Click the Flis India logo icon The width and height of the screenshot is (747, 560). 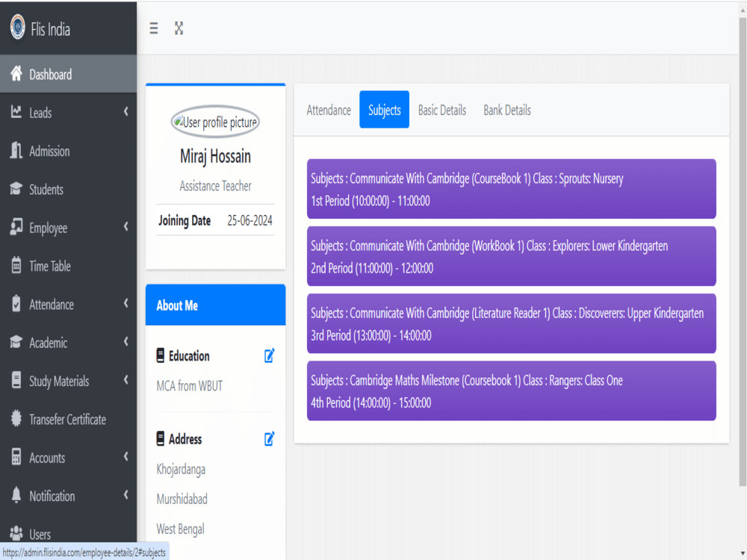[18, 28]
